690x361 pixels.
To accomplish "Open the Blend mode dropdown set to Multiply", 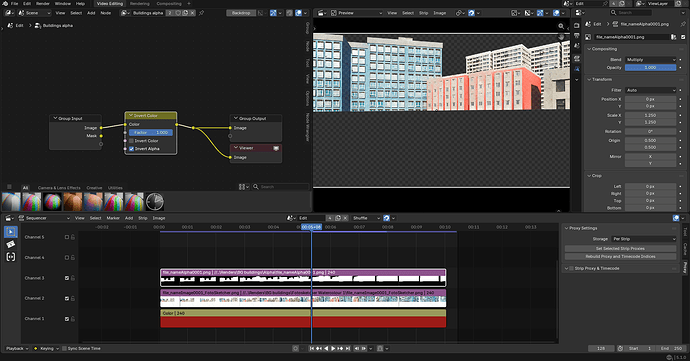I will (x=650, y=59).
